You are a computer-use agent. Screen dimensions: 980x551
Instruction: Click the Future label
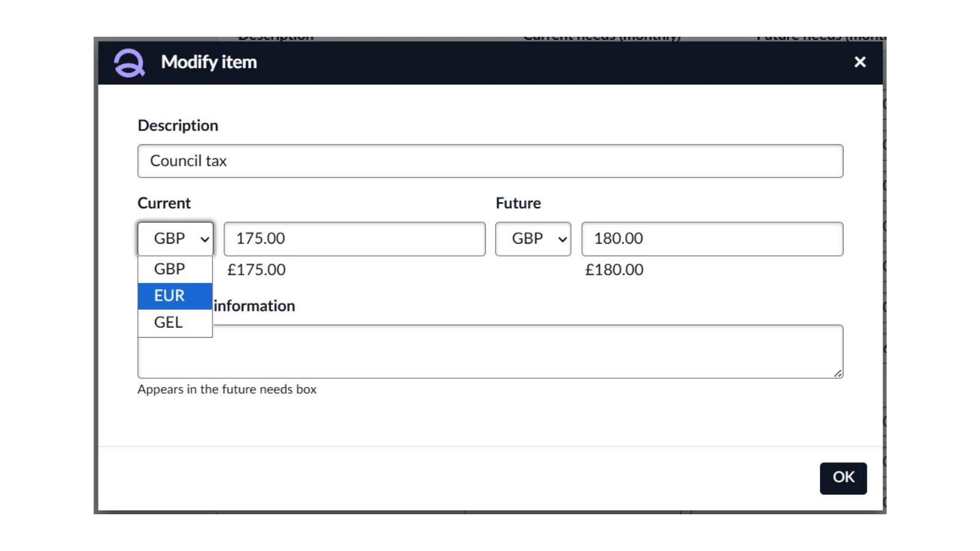tap(518, 203)
